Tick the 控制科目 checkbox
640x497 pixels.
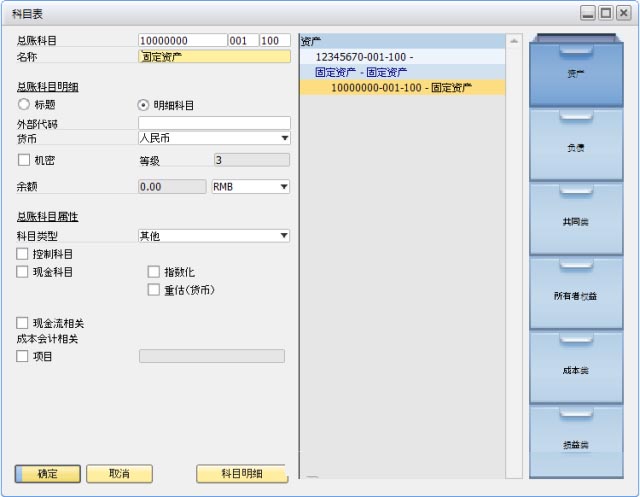(23, 254)
